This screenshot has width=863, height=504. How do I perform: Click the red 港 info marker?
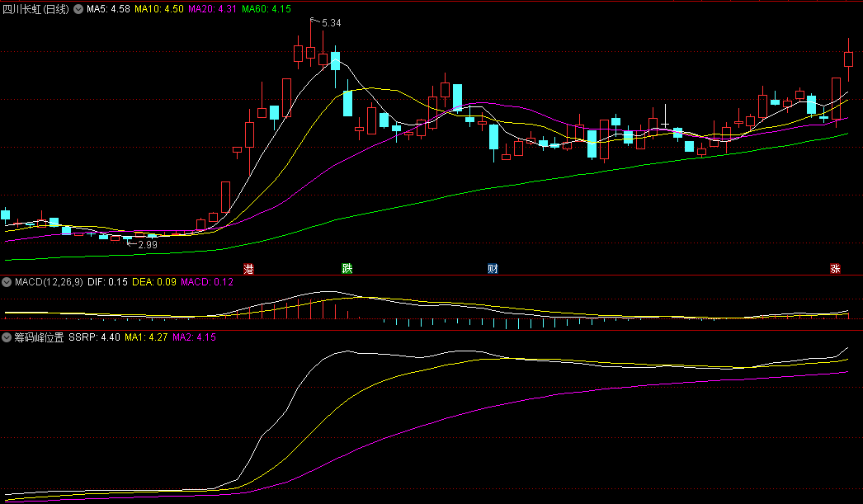point(249,269)
